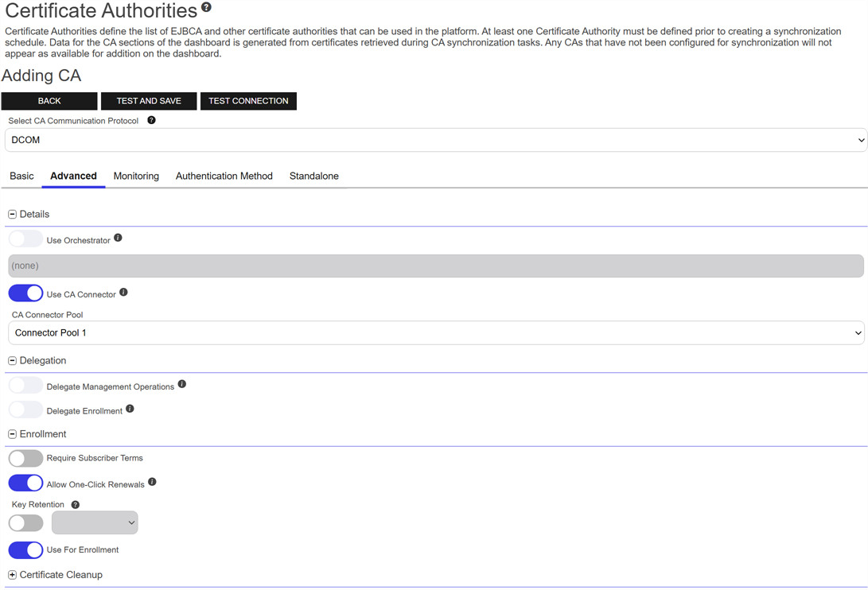The width and height of the screenshot is (868, 590).
Task: Disable the Use CA Connector toggle
Action: pyautogui.click(x=26, y=293)
